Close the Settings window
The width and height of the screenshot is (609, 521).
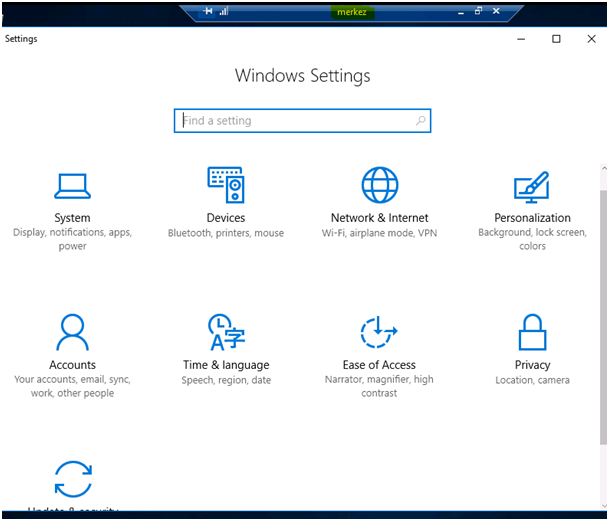pyautogui.click(x=591, y=39)
